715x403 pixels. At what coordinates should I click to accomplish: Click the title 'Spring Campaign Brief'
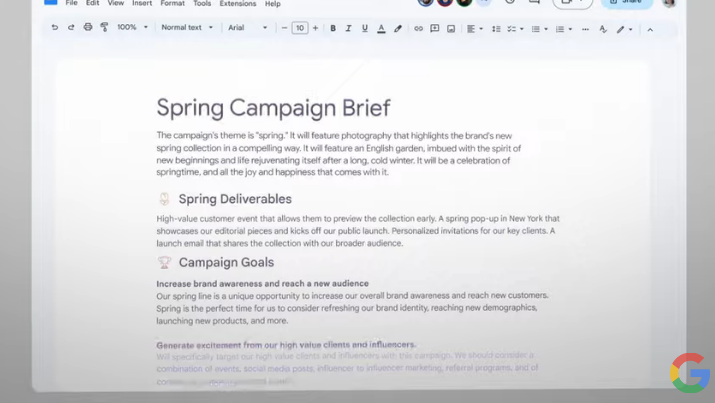coord(273,108)
